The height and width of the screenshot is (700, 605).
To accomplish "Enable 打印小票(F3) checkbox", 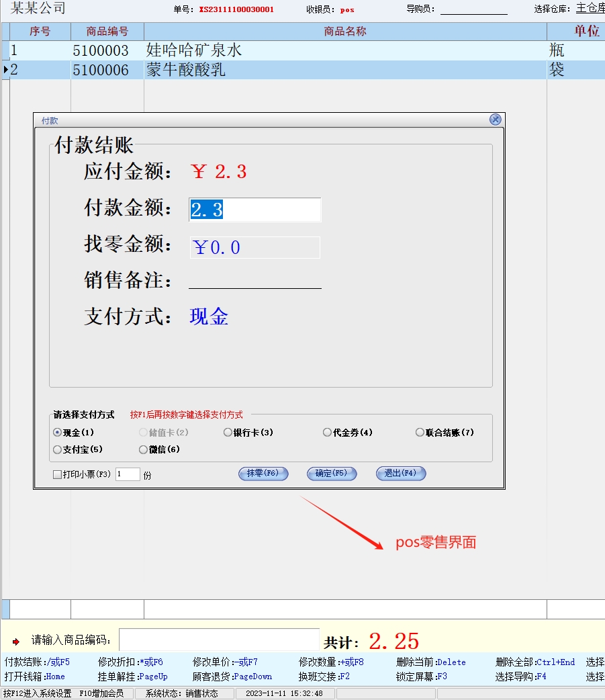I will pyautogui.click(x=58, y=474).
